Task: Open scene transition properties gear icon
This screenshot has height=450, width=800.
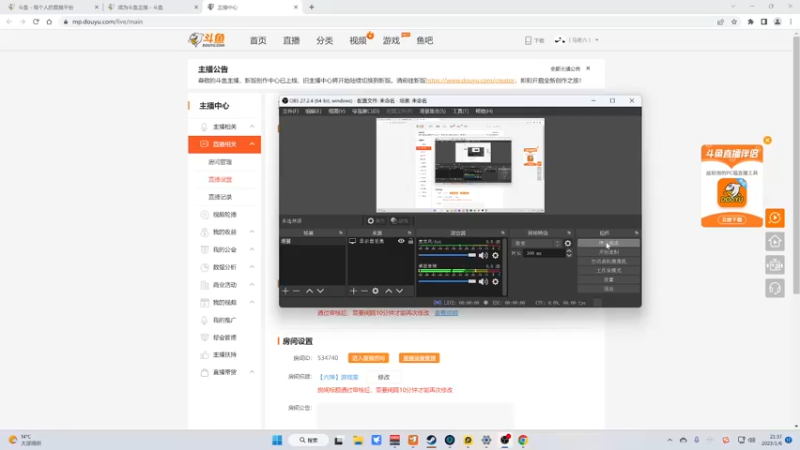Action: 568,243
